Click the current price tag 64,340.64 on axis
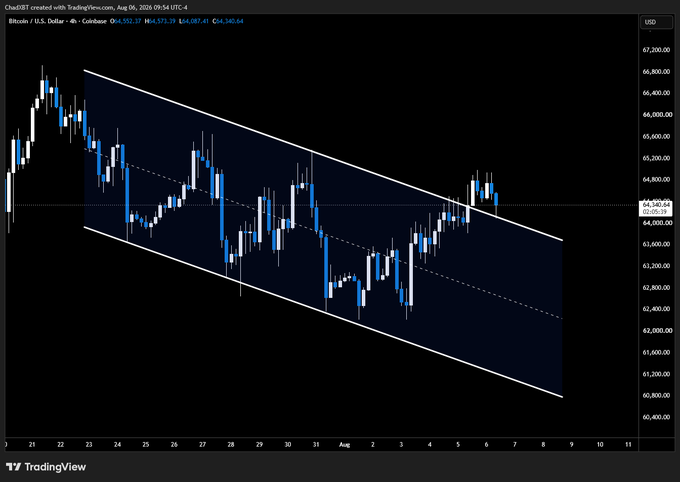Screen dimensions: 680x482 (x=656, y=204)
